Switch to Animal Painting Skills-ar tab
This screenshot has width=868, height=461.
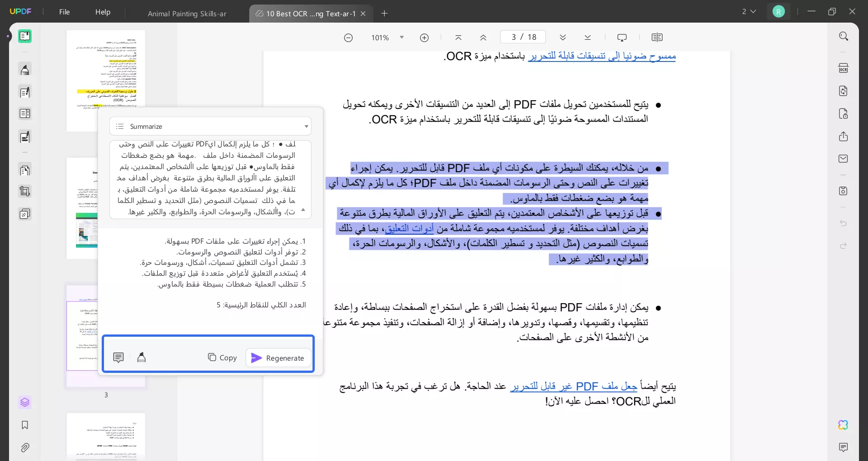point(187,14)
